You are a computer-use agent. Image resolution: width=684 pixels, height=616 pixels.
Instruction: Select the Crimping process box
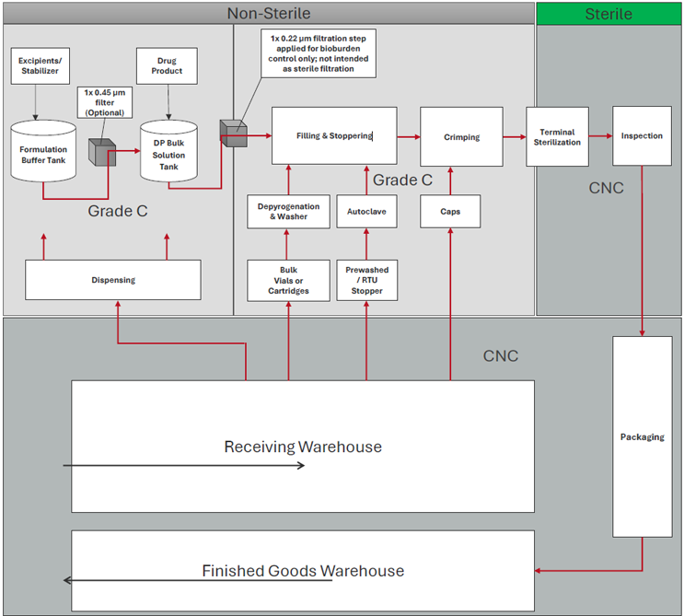[x=461, y=137]
